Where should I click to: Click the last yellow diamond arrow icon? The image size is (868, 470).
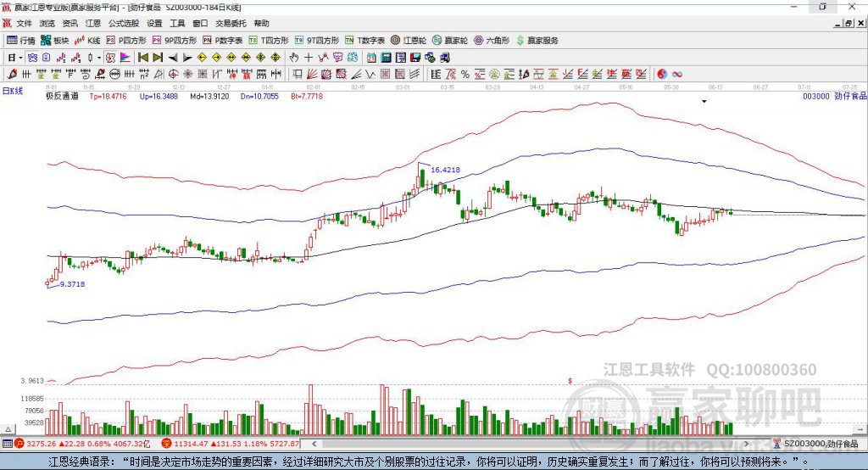pos(275,58)
